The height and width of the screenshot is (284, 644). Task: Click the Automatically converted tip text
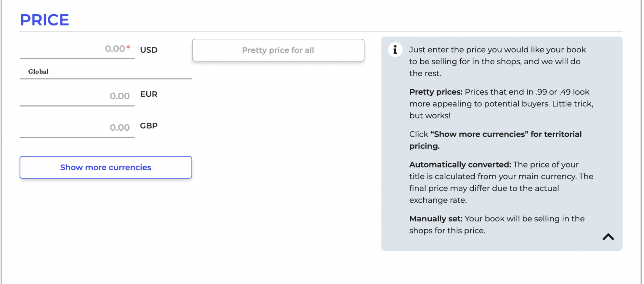500,182
